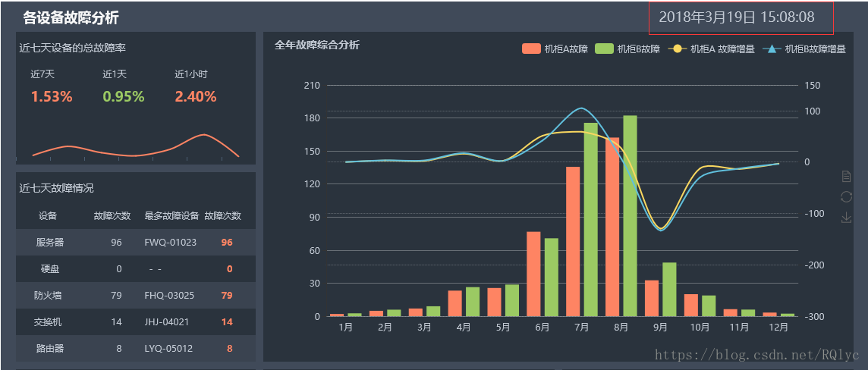Open the chart data view icon
868x370 pixels.
[x=846, y=177]
